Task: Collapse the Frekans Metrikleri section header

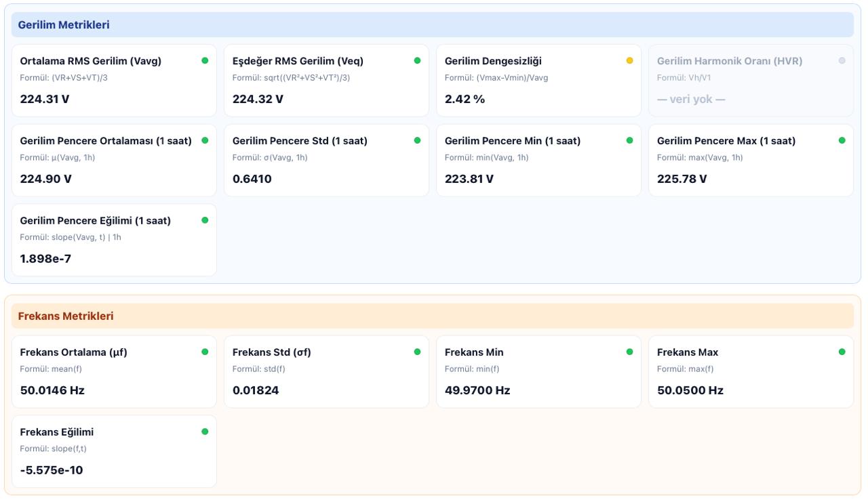Action: 66,316
